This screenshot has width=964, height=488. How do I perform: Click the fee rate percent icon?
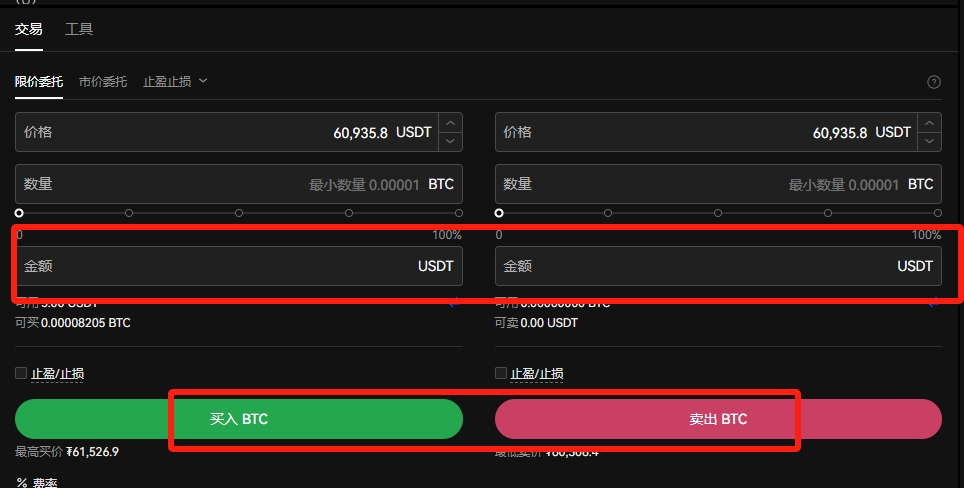(22, 483)
